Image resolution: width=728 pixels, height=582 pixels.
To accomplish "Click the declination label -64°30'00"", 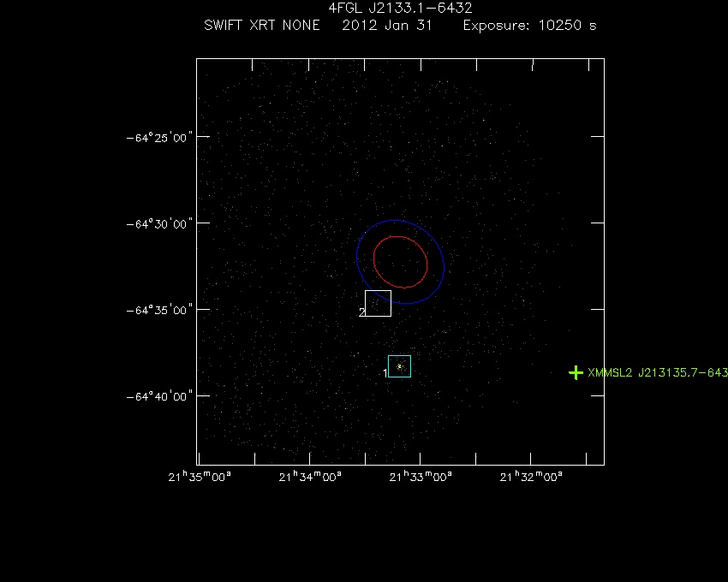I will point(159,224).
